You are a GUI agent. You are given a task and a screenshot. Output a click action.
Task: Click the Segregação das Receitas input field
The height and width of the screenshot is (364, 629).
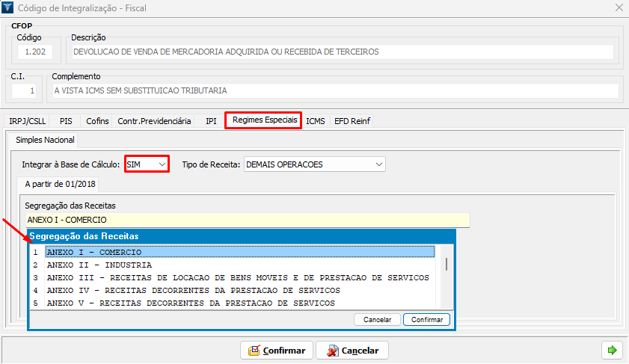(247, 220)
